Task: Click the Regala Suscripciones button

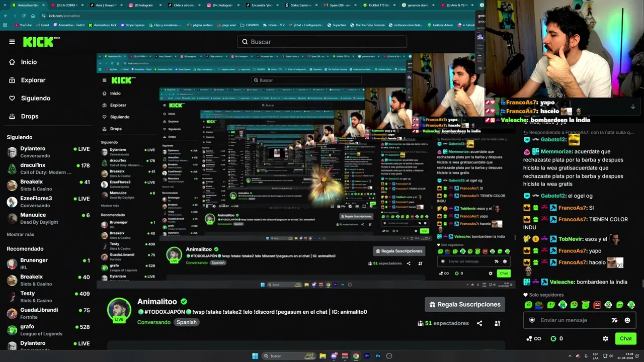Action: point(465,304)
